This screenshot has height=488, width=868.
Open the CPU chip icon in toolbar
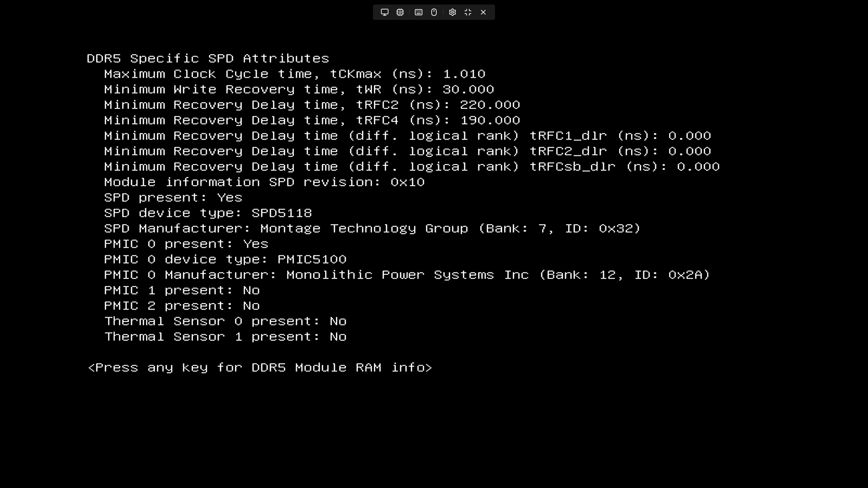click(400, 12)
